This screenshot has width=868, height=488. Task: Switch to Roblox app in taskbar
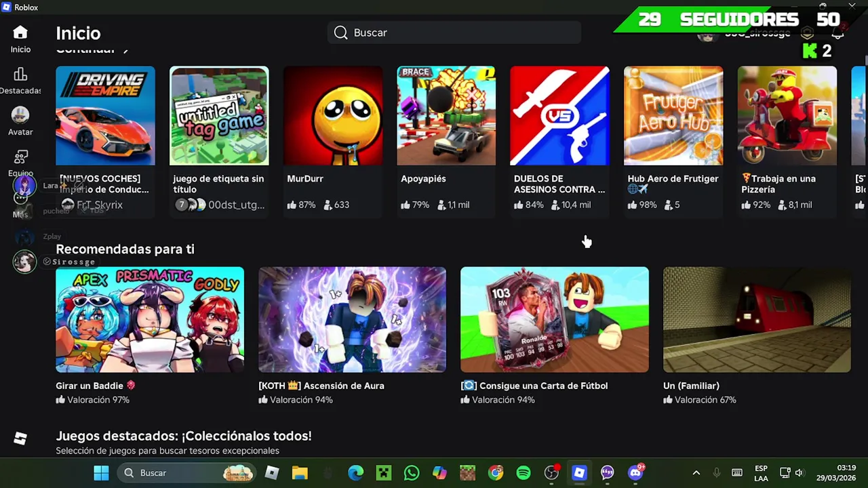[580, 473]
